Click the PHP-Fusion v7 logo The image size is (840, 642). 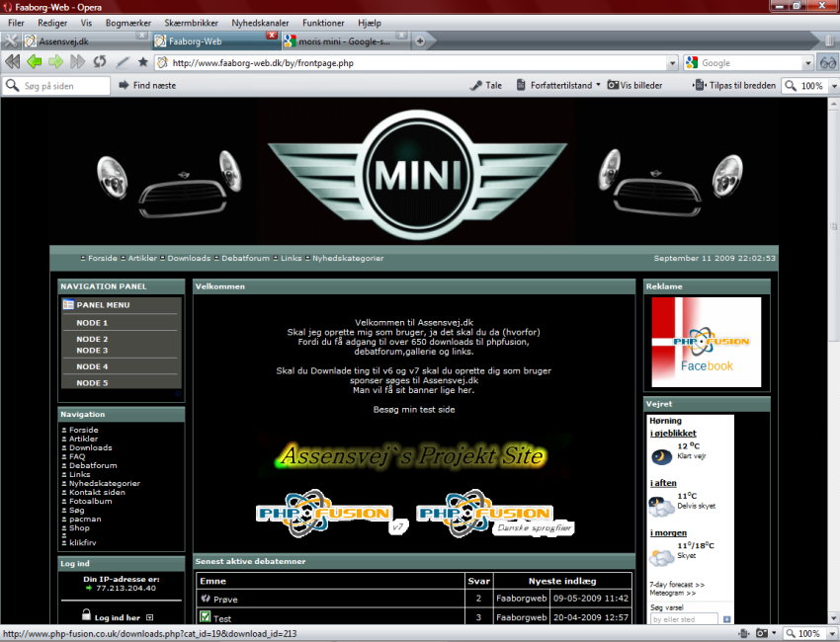click(x=332, y=514)
